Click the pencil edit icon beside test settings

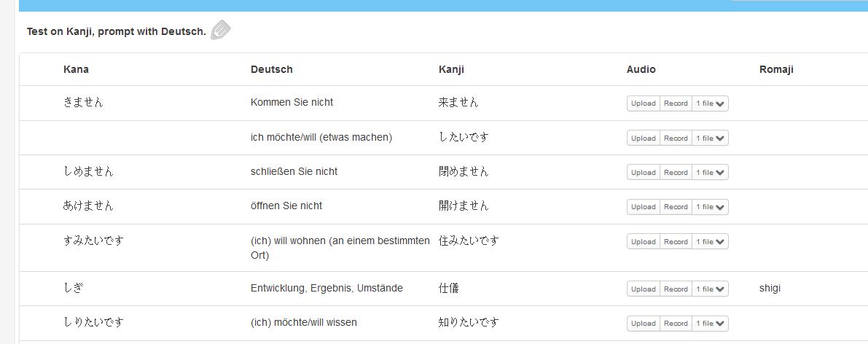point(220,30)
